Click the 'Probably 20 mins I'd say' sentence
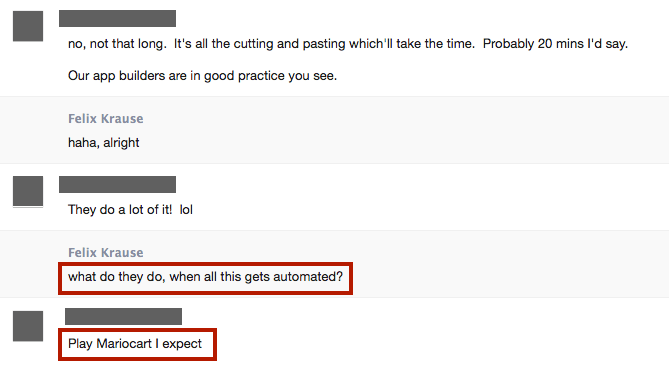Viewport: 669px width, 380px height. 555,44
